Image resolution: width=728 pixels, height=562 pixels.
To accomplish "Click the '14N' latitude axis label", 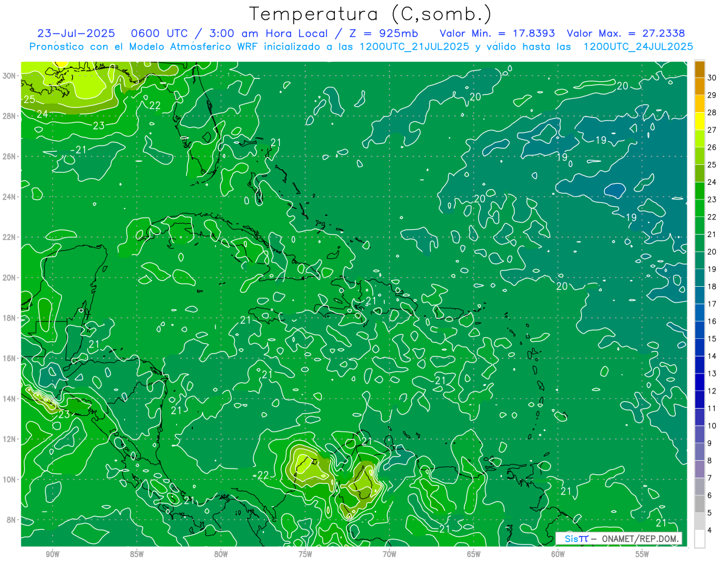I will [10, 398].
